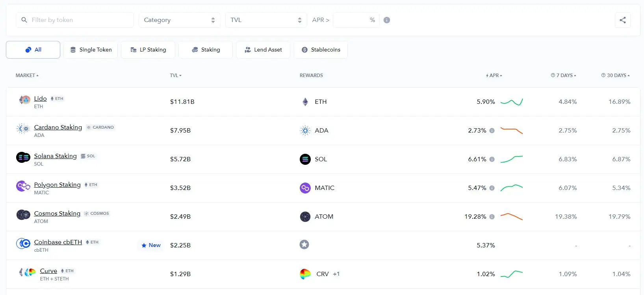Click the share icon button
The width and height of the screenshot is (644, 295).
622,20
